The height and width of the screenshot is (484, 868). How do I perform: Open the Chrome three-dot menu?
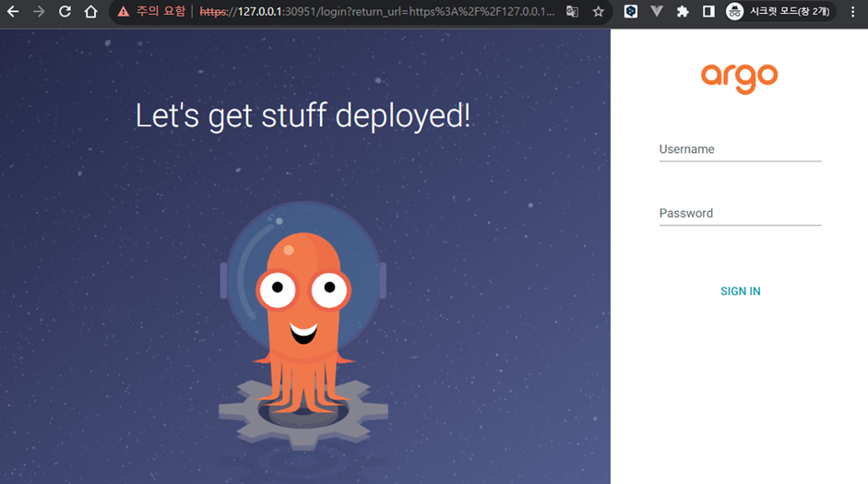coord(853,11)
